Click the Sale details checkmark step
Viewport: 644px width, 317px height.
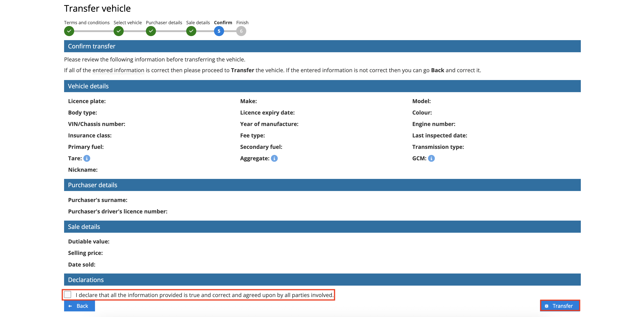(x=191, y=31)
